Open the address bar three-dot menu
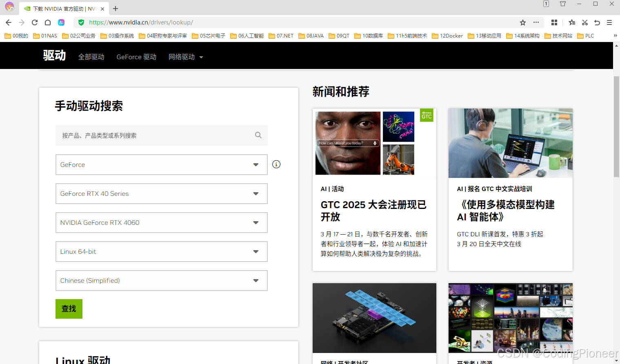This screenshot has width=620, height=364. tap(536, 22)
